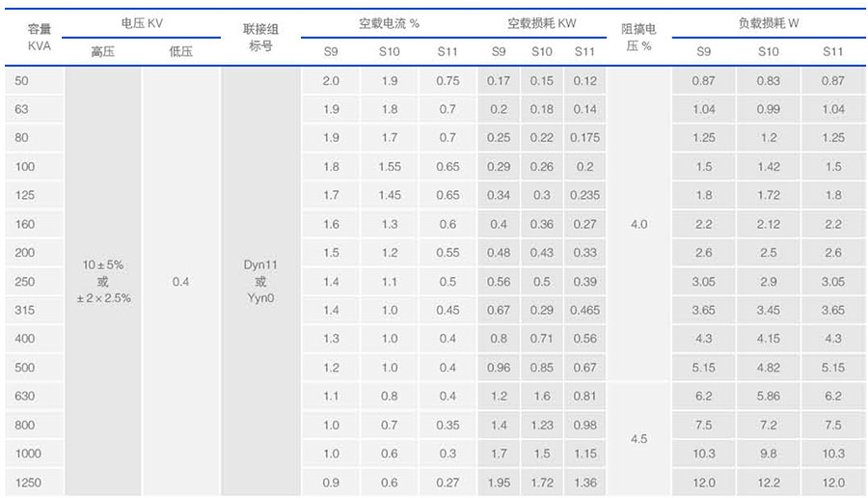Click the 空载损耗 KW header
Image resolution: width=868 pixels, height=498 pixels.
coord(541,23)
